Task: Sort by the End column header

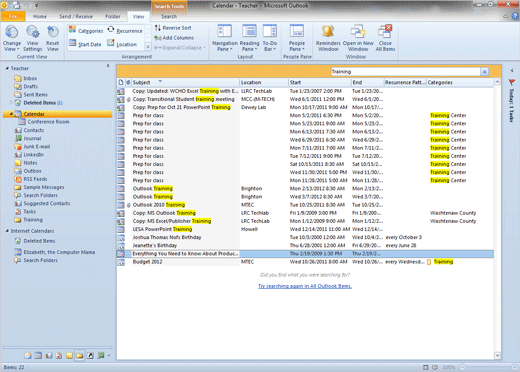Action: click(x=367, y=82)
